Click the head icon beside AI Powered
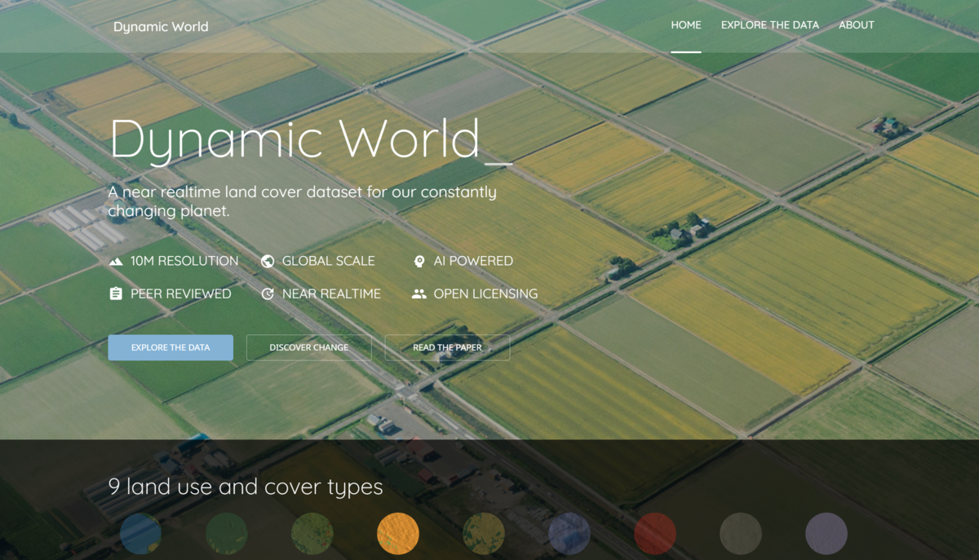The image size is (979, 560). pos(419,261)
